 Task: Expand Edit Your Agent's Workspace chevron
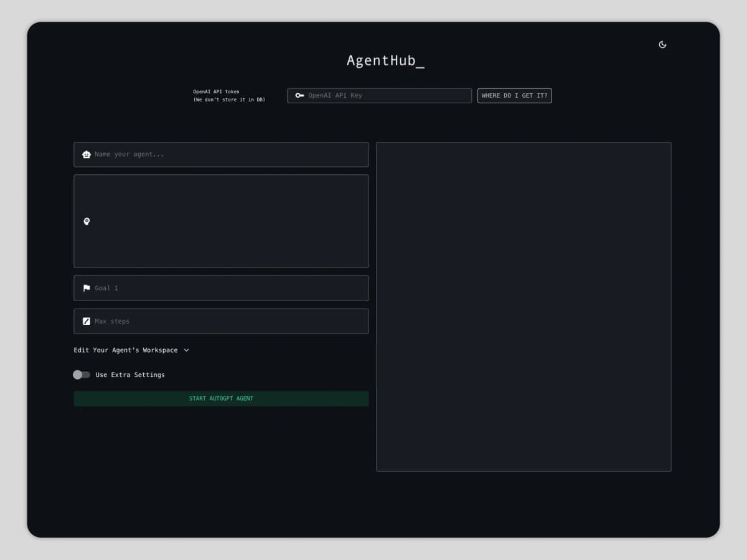pos(186,350)
